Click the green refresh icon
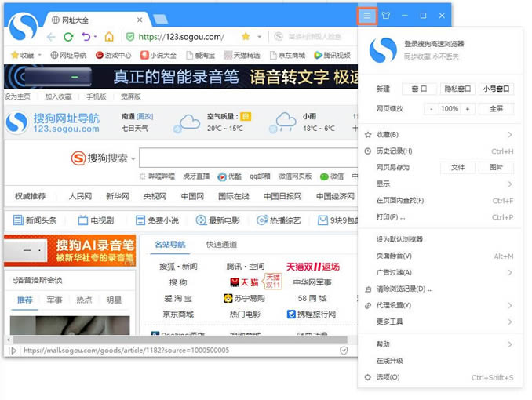Screen dimensions: 532x400 tap(68, 37)
